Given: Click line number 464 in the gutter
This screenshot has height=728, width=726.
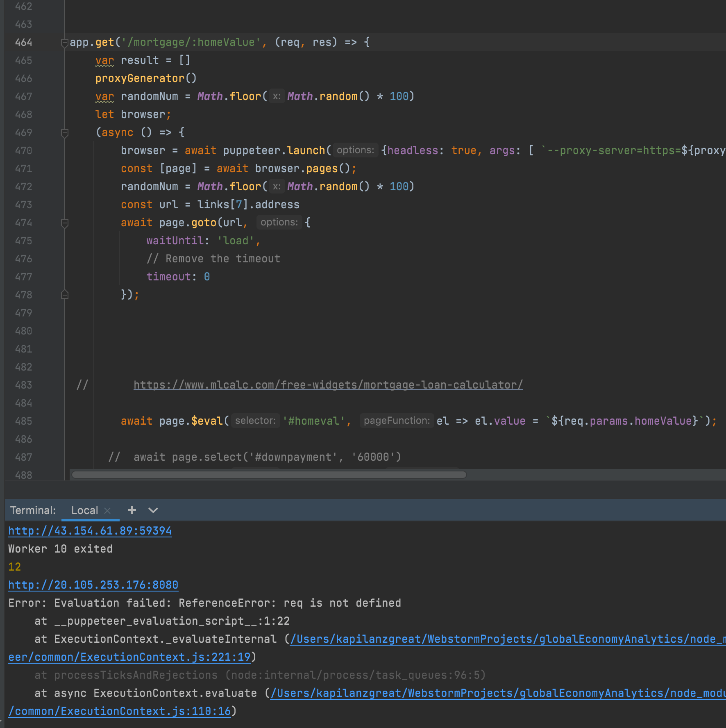Looking at the screenshot, I should [23, 42].
